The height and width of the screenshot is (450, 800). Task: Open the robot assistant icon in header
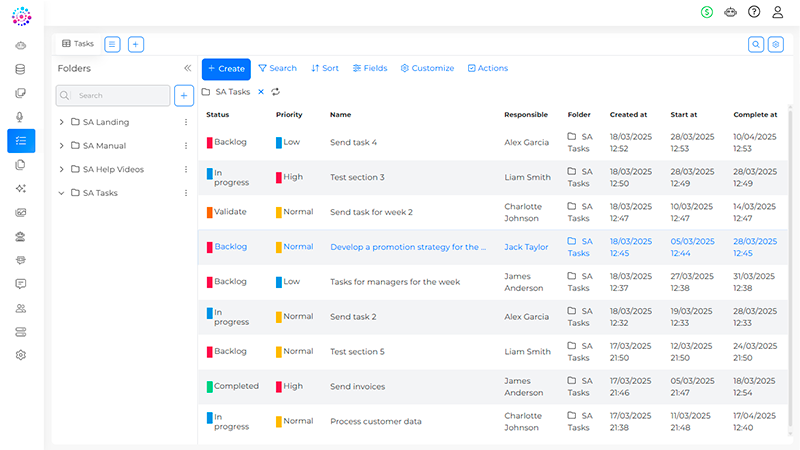(730, 12)
